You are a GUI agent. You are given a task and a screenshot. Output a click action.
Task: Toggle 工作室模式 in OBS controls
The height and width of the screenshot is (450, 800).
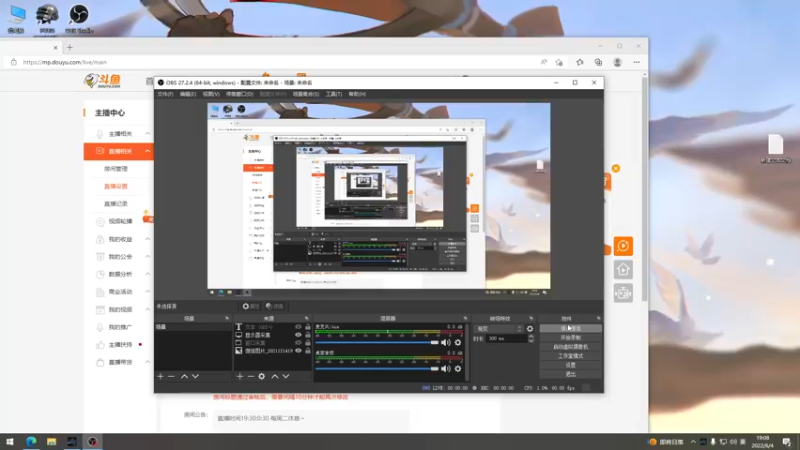click(x=570, y=356)
